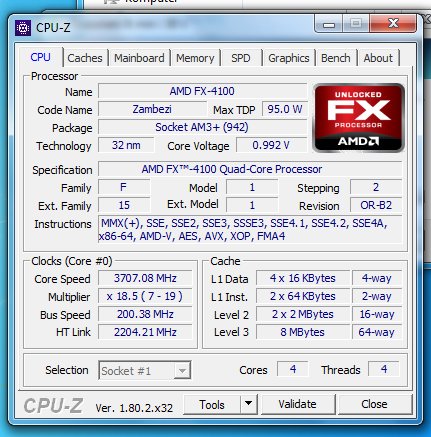The image size is (431, 437).
Task: Open the Mainboard tab
Action: pyautogui.click(x=139, y=58)
